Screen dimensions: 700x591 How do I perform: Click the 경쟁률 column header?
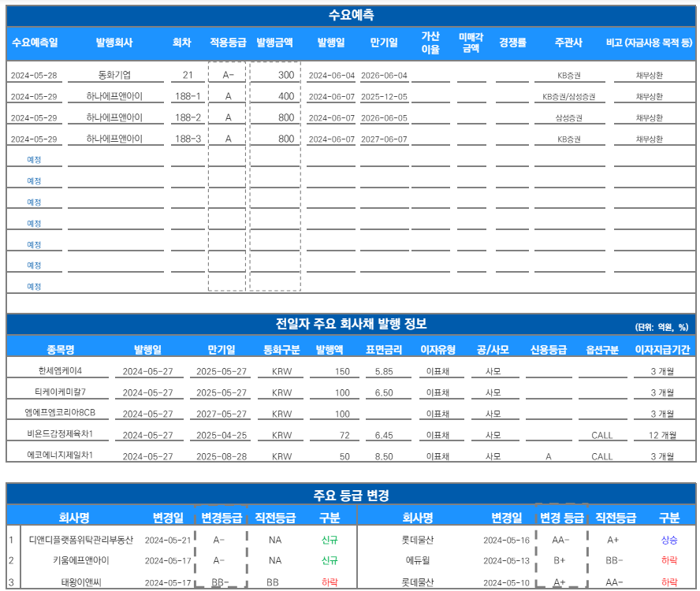coord(512,43)
